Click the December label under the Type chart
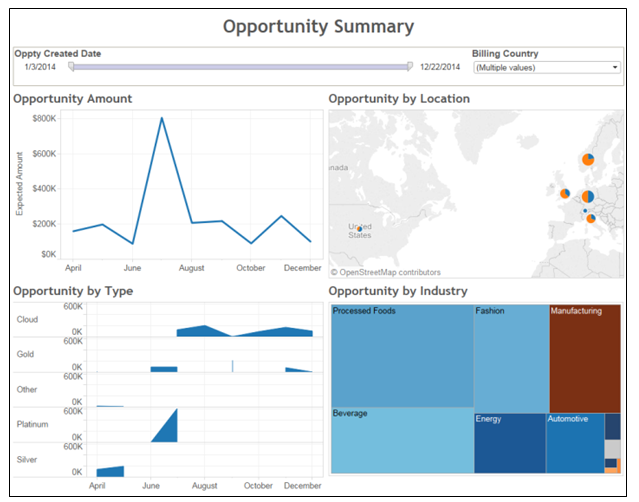This screenshot has width=639, height=502. (302, 486)
